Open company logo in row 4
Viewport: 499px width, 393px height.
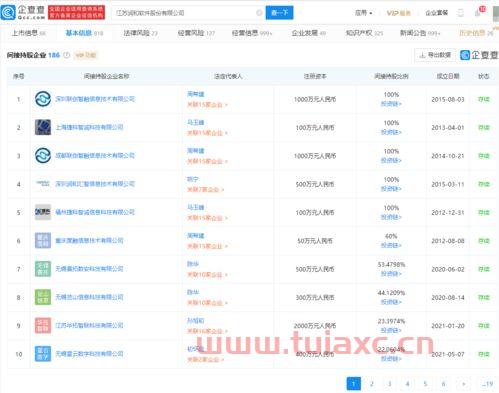[x=43, y=184]
